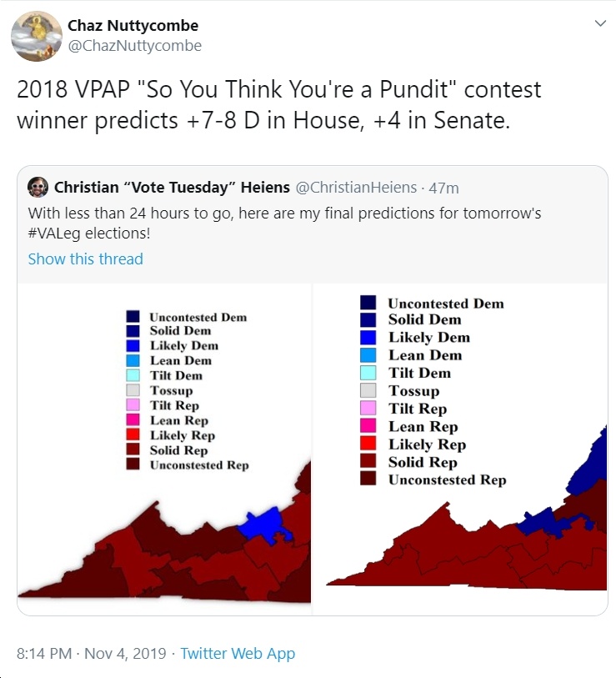Click the Lean Rep swatch in right legend
Screen dimensions: 616x678
(x=368, y=425)
